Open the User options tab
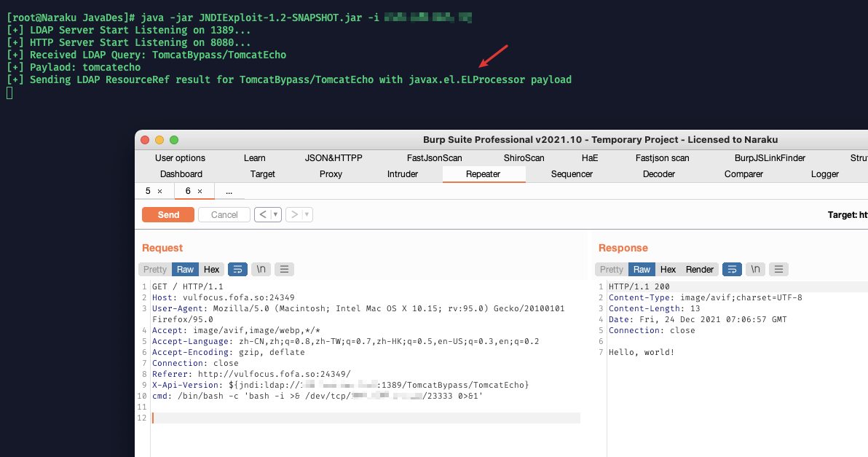 point(180,158)
